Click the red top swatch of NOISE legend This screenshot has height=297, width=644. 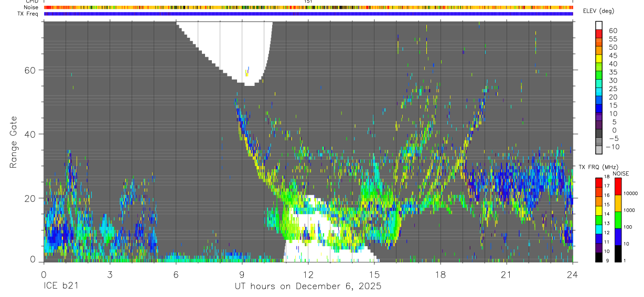[x=618, y=186]
